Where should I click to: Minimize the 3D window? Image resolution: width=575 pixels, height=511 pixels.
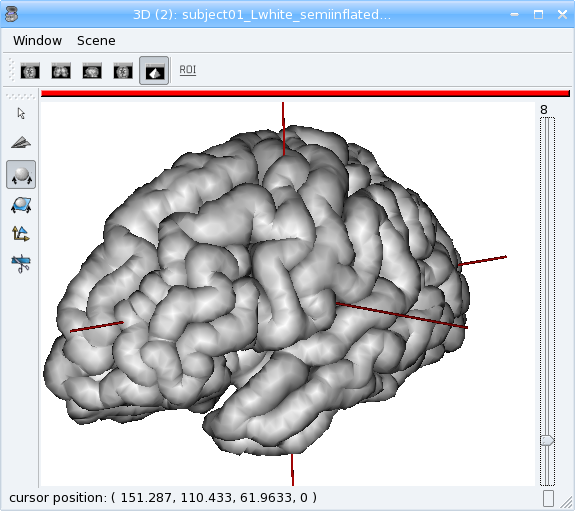click(x=514, y=15)
